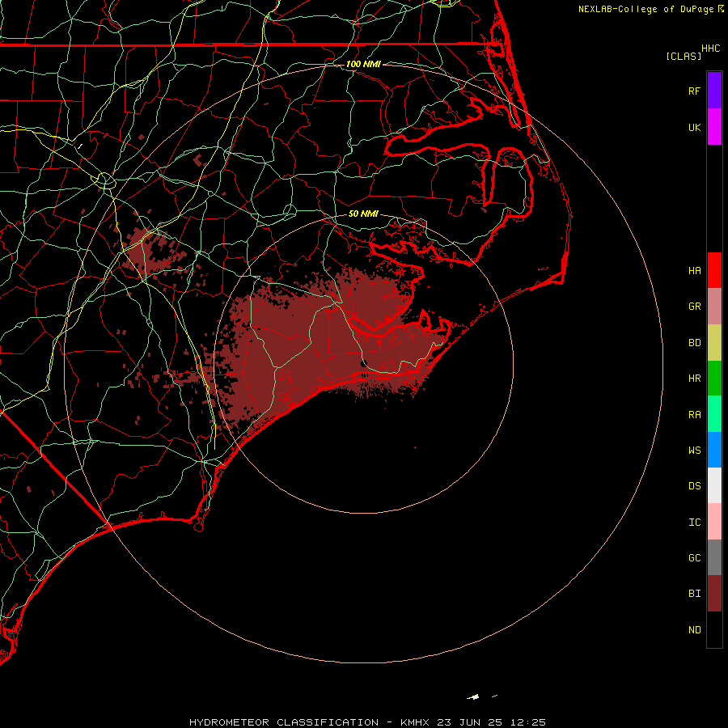This screenshot has height=728, width=728.
Task: Click the HA red legend swatch
Action: (714, 270)
